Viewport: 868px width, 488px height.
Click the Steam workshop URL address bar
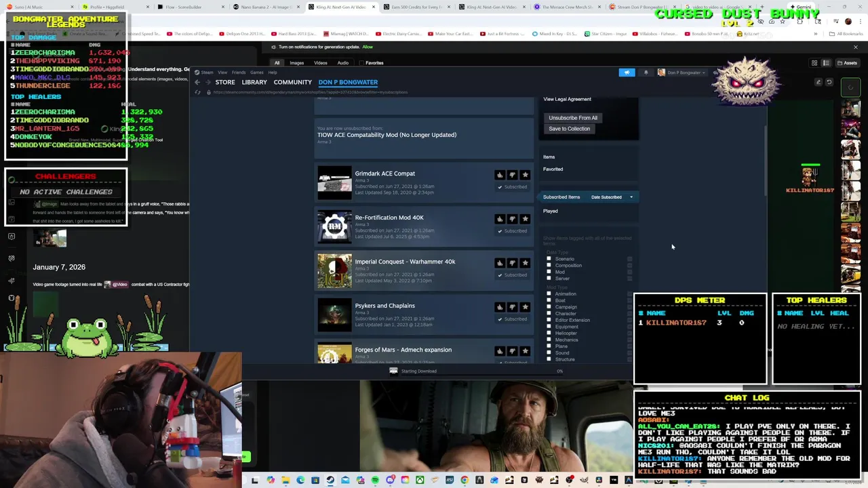coord(311,92)
